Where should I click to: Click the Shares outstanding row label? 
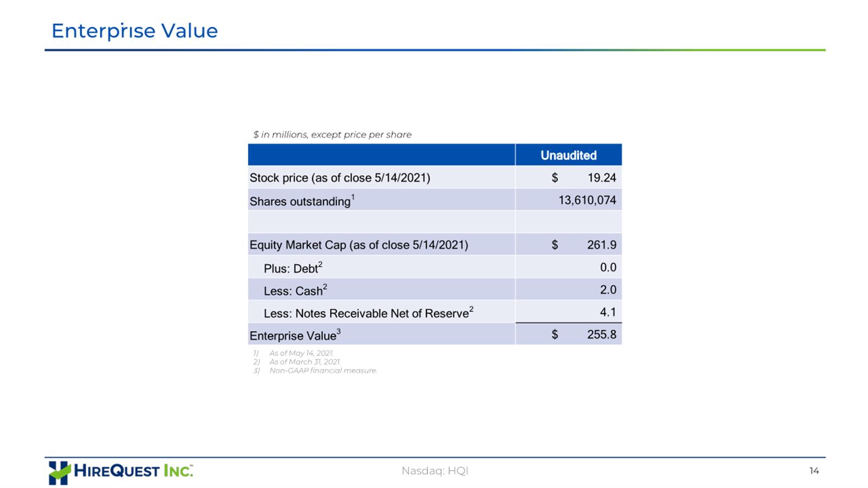pos(302,201)
